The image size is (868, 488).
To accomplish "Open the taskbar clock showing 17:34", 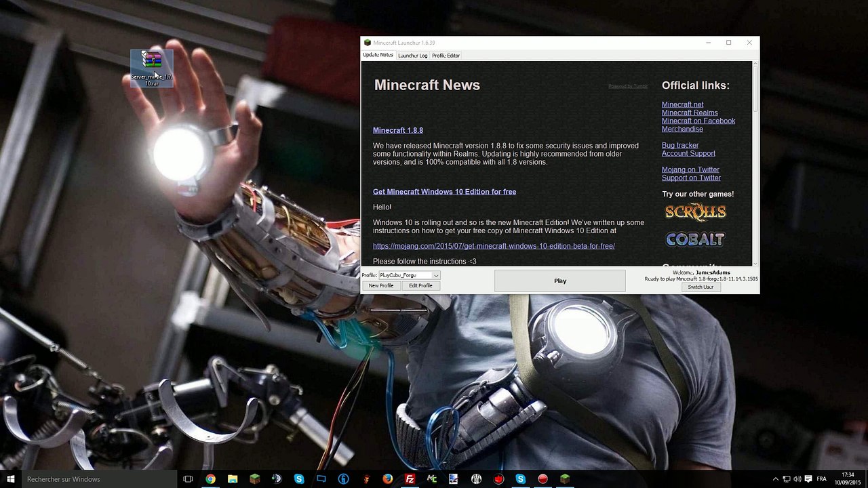I will point(848,479).
